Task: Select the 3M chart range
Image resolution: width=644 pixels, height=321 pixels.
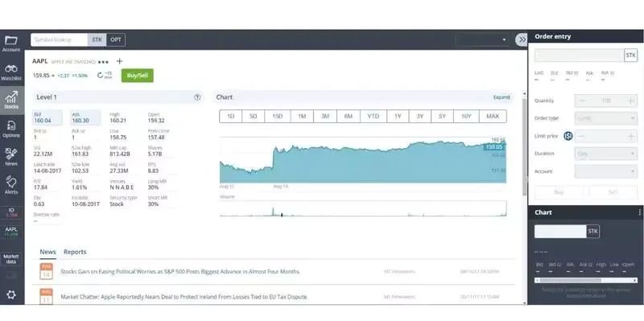Action: 325,116
